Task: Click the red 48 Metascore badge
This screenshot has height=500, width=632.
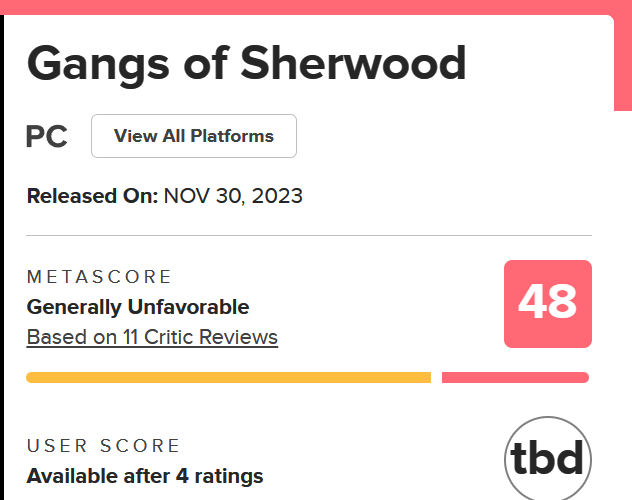Action: [x=547, y=304]
